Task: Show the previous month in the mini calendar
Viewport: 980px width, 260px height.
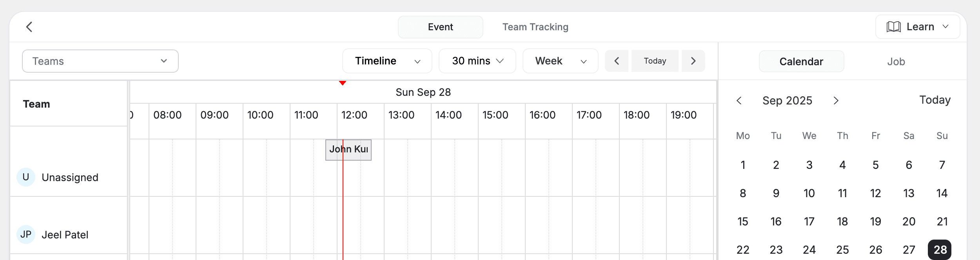Action: pyautogui.click(x=739, y=101)
